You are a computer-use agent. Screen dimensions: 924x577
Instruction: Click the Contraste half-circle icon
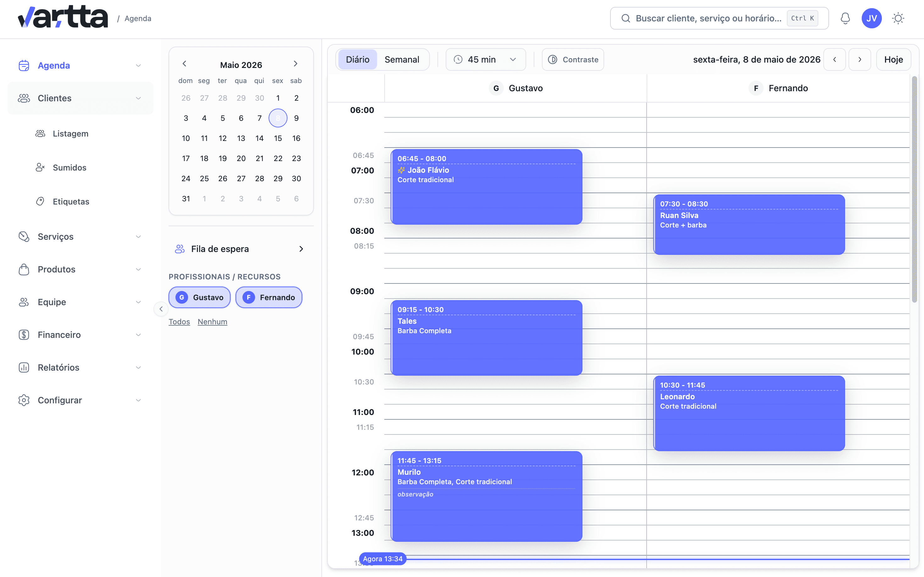click(552, 59)
